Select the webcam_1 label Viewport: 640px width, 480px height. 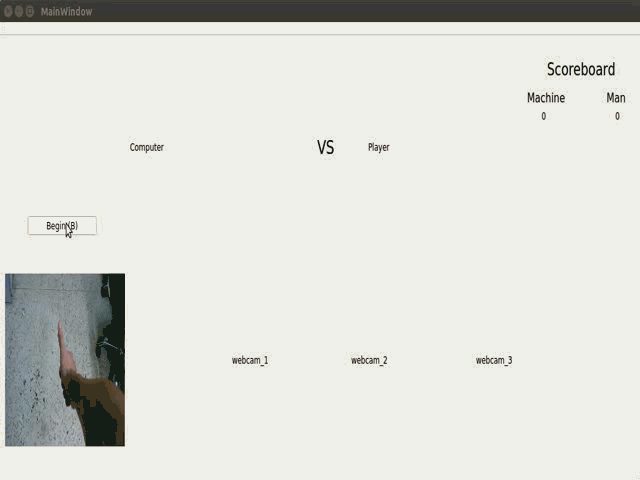coord(250,360)
